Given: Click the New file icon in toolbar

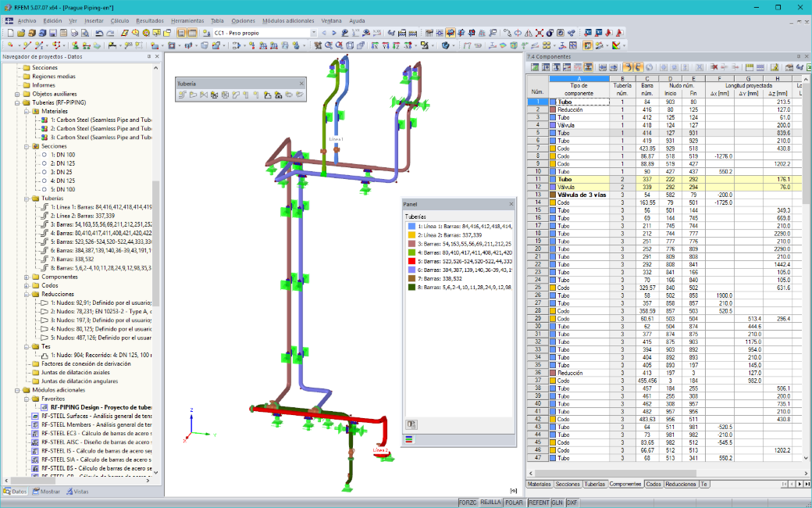Looking at the screenshot, I should (10, 33).
